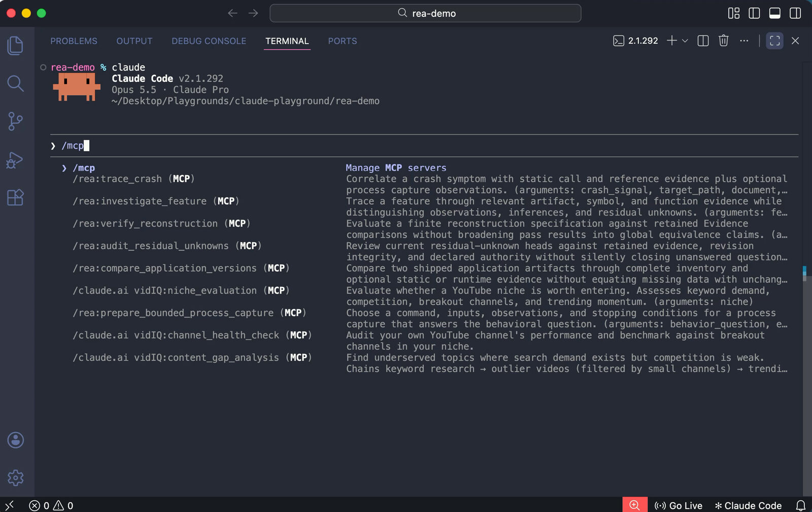Open terminal More Actions ellipsis
The width and height of the screenshot is (812, 512).
tap(744, 41)
